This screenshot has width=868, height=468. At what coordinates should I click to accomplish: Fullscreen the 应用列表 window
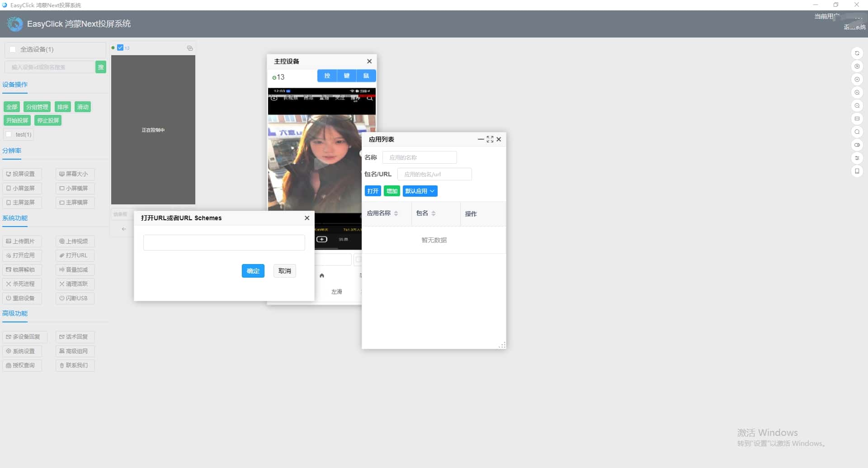coord(490,139)
